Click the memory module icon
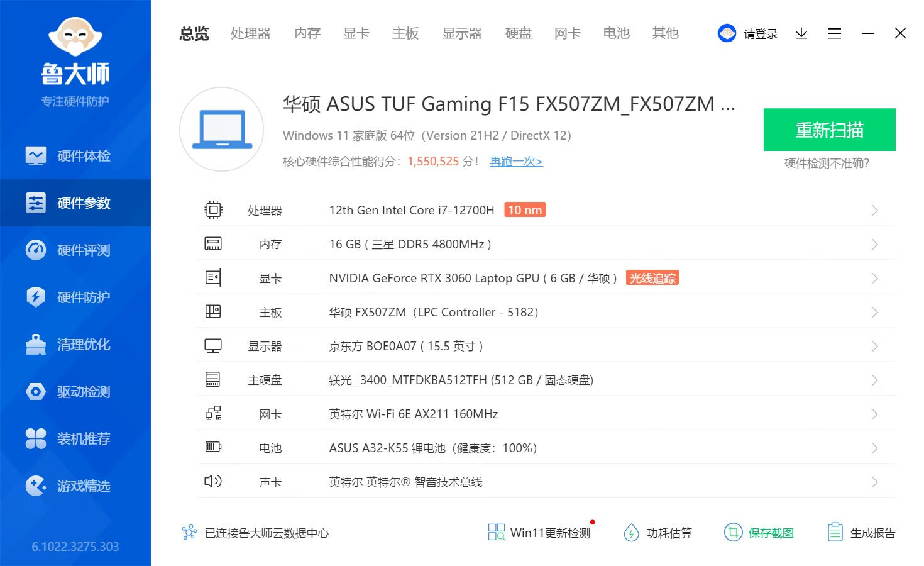The width and height of the screenshot is (924, 566). pyautogui.click(x=213, y=244)
